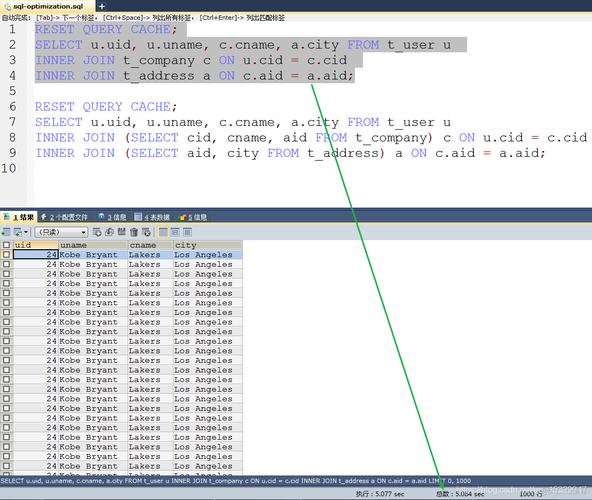Click the insert new row icon
This screenshot has width=592, height=500.
coord(97,232)
